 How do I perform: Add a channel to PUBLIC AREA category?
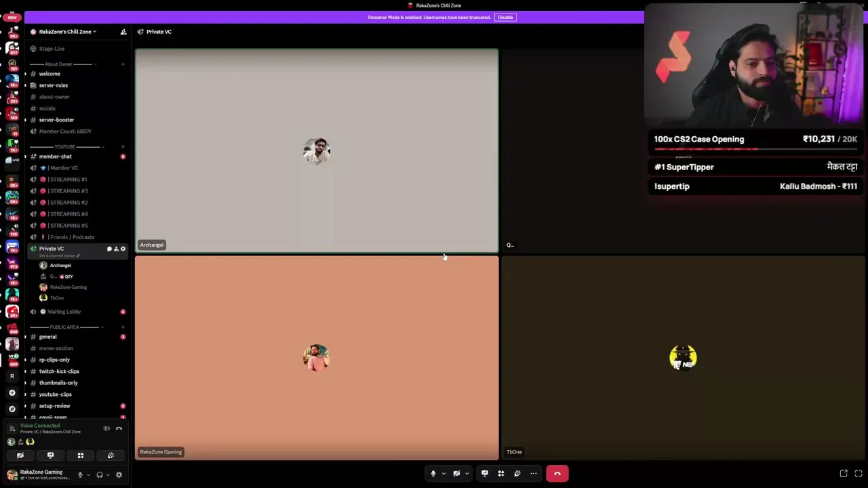point(123,327)
